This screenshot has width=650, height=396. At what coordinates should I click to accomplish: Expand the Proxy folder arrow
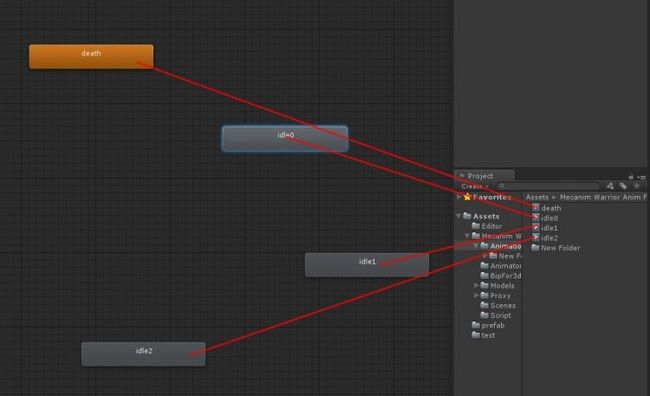(x=476, y=296)
